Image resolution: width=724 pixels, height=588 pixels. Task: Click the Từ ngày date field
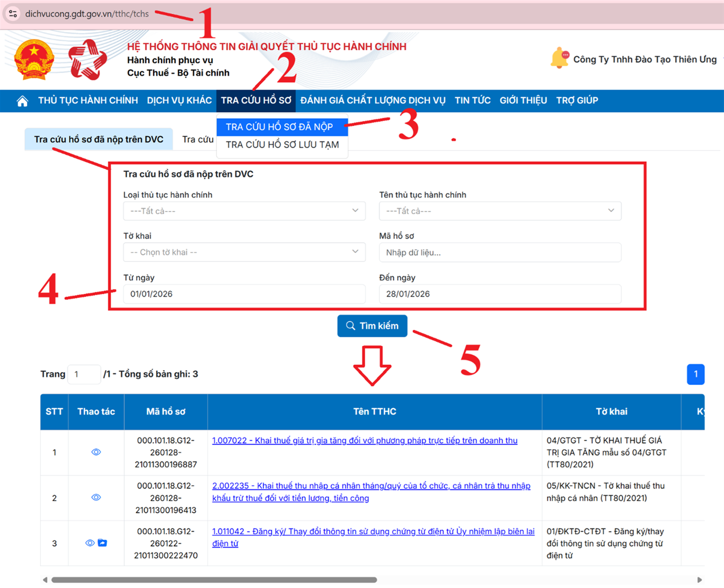(244, 294)
